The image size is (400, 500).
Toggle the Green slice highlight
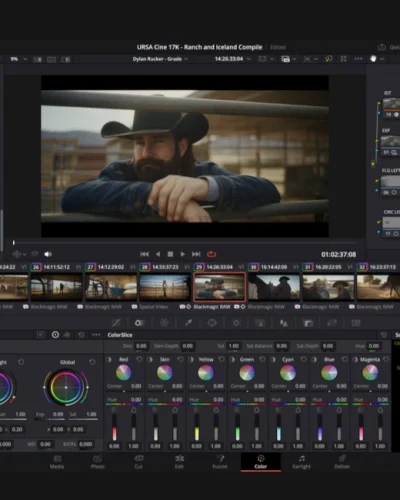[x=232, y=359]
